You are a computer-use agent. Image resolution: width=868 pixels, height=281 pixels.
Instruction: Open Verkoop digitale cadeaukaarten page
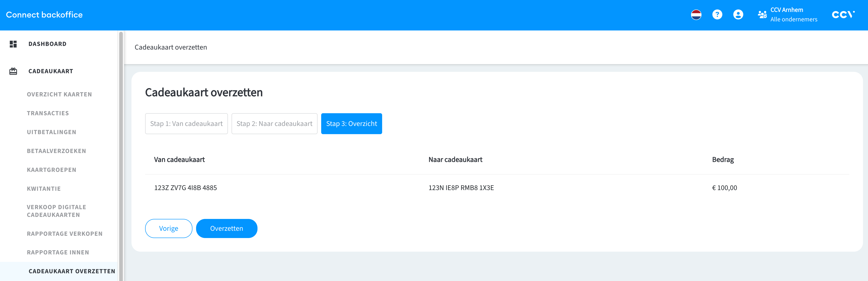[56, 211]
